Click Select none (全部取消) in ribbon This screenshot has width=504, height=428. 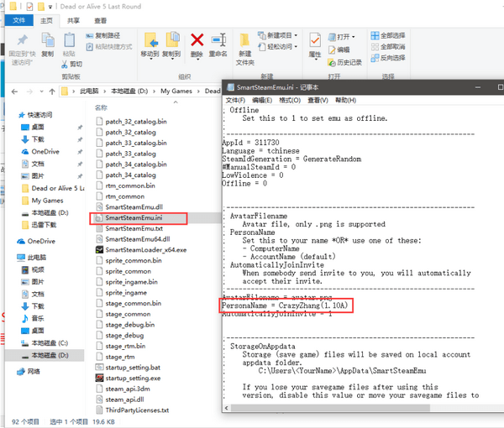coord(388,47)
